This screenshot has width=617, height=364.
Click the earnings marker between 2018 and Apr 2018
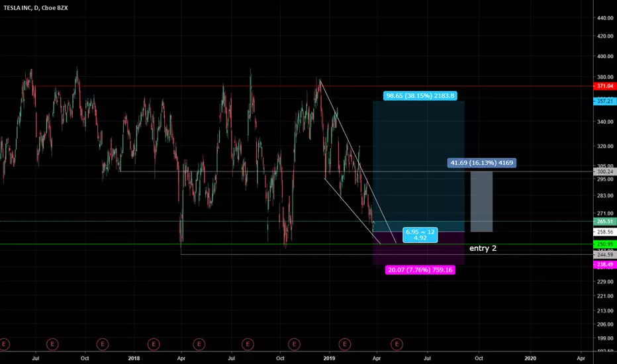coord(154,344)
